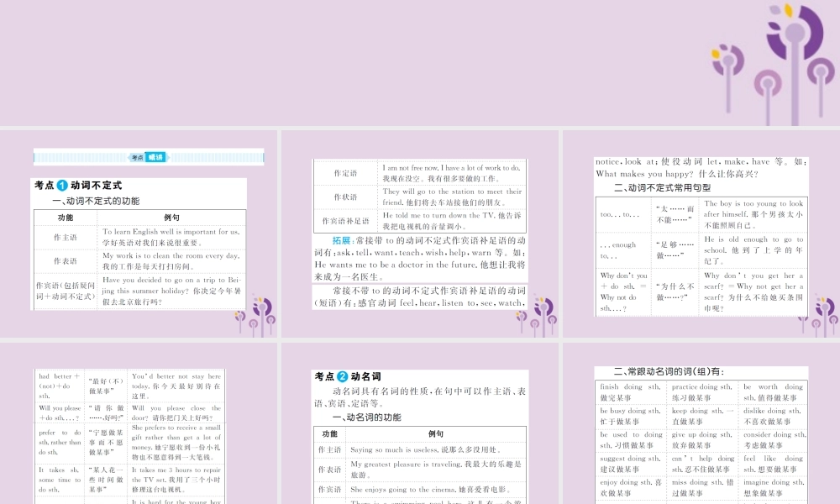
Task: Click the 考点精讲 banner label
Action: click(149, 157)
